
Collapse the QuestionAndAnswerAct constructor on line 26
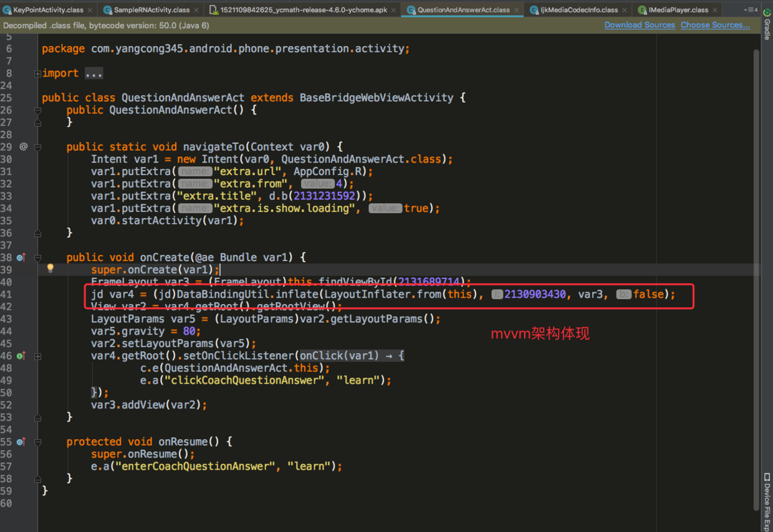38,110
